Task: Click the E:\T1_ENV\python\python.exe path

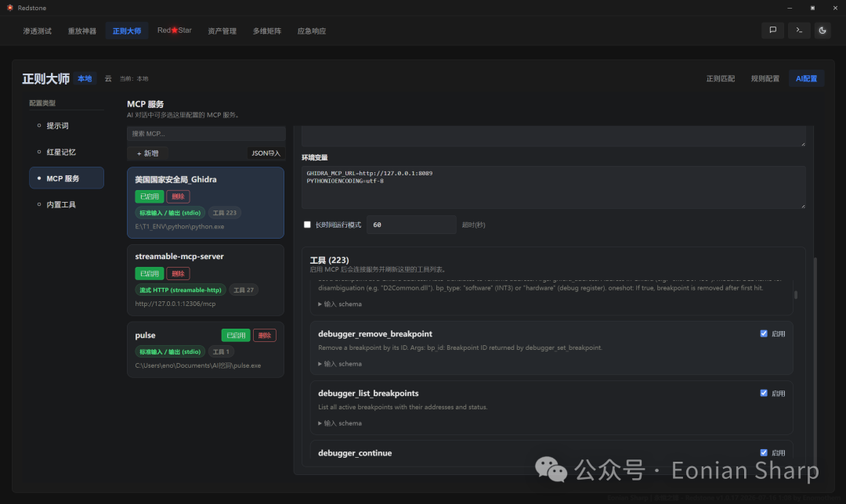Action: [x=179, y=226]
